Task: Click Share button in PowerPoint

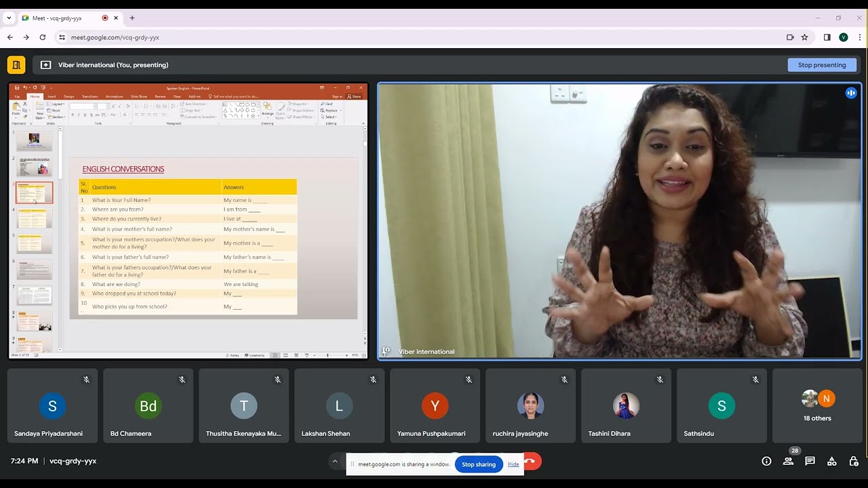Action: (354, 96)
